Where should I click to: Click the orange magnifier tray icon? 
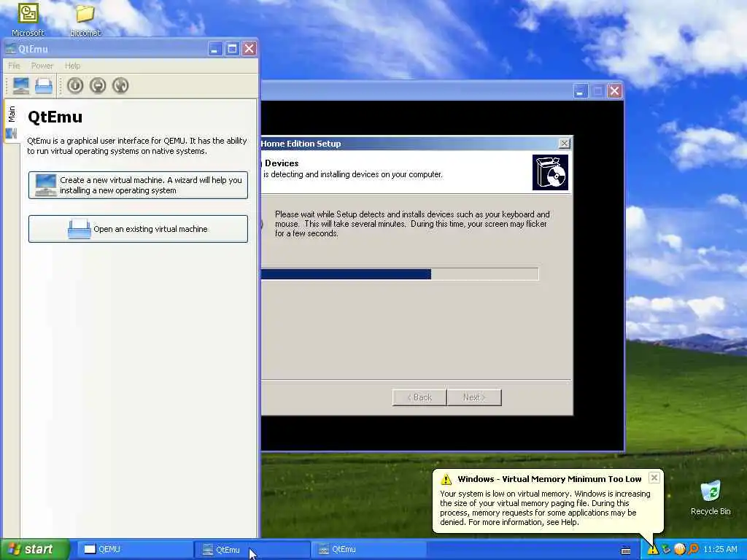click(693, 550)
